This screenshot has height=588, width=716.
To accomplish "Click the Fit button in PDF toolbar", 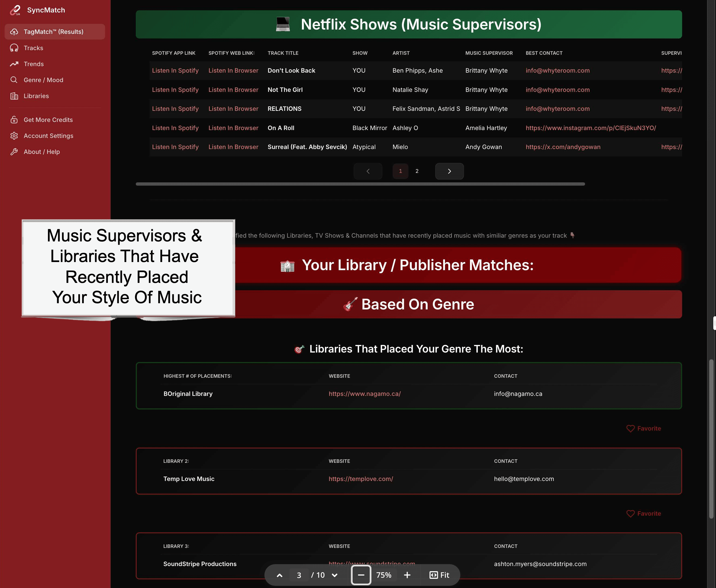I will pyautogui.click(x=439, y=575).
